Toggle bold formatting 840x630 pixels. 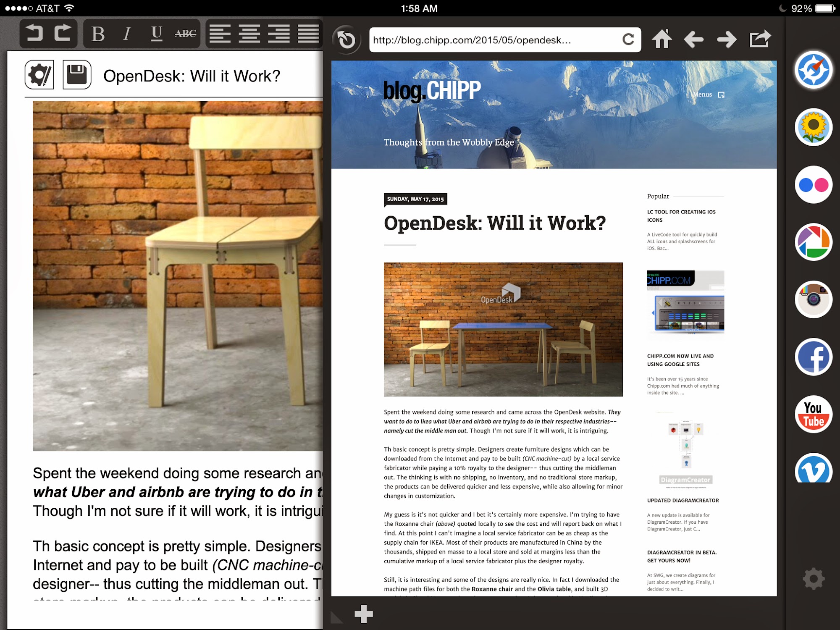98,34
